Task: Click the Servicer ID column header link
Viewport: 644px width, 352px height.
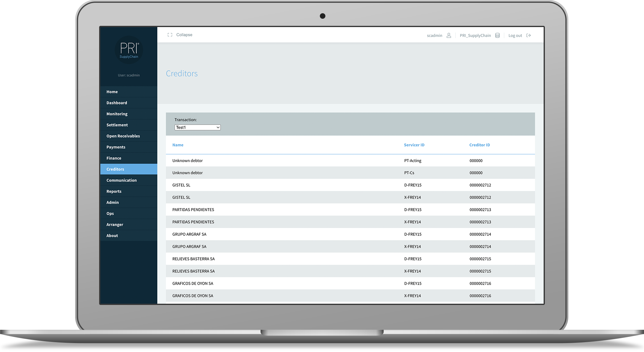Action: point(414,145)
